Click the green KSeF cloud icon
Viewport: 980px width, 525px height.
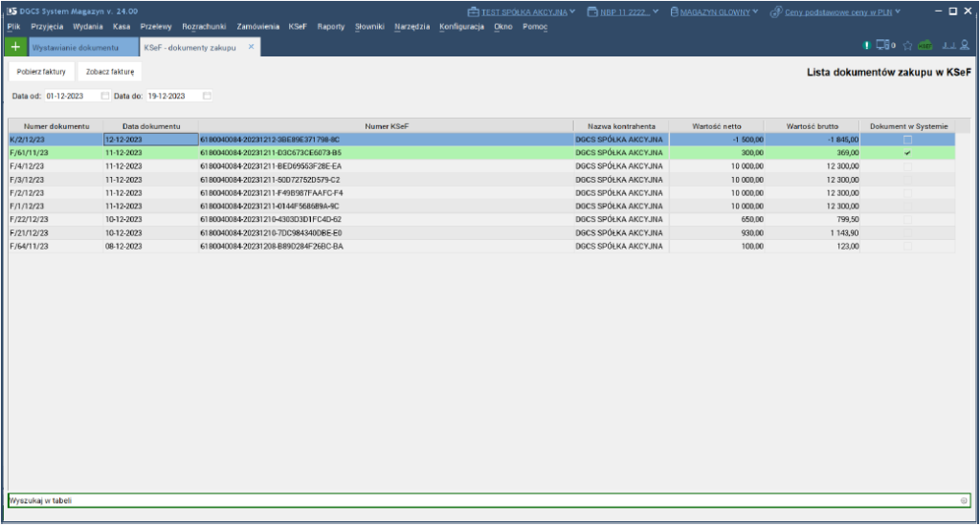tap(924, 46)
